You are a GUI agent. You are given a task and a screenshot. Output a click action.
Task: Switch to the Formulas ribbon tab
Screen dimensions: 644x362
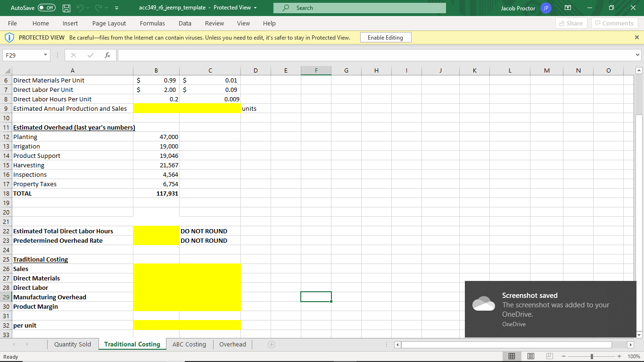152,23
